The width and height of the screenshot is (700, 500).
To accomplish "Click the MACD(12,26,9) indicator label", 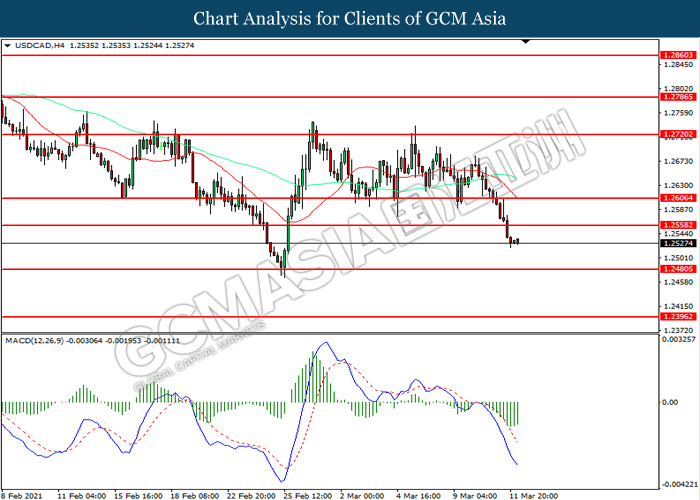I will tap(34, 341).
